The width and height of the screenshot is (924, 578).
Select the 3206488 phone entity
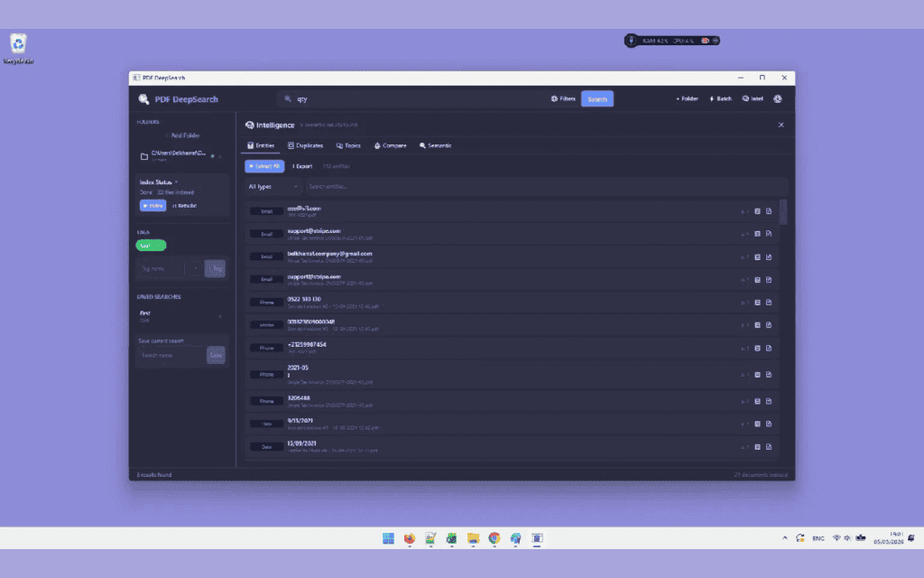pyautogui.click(x=513, y=402)
